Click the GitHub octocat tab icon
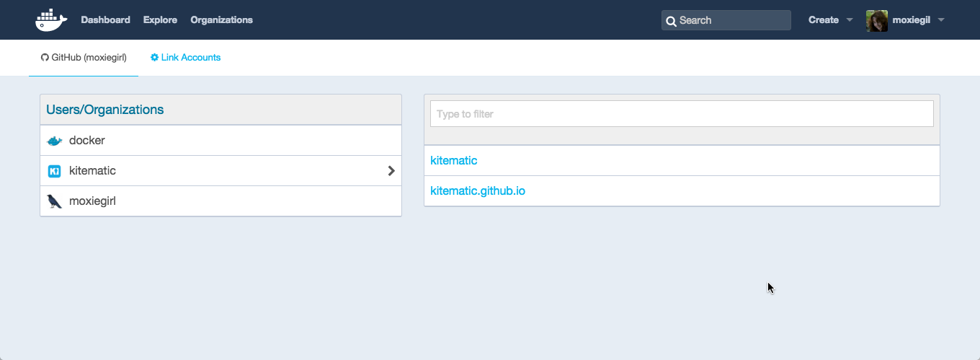Viewport: 980px width, 360px height. coord(45,58)
